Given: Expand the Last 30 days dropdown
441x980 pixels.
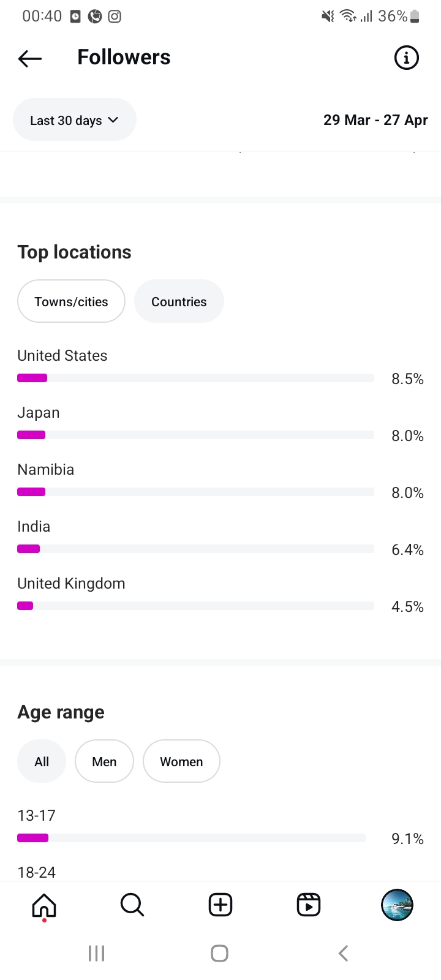Looking at the screenshot, I should (74, 120).
